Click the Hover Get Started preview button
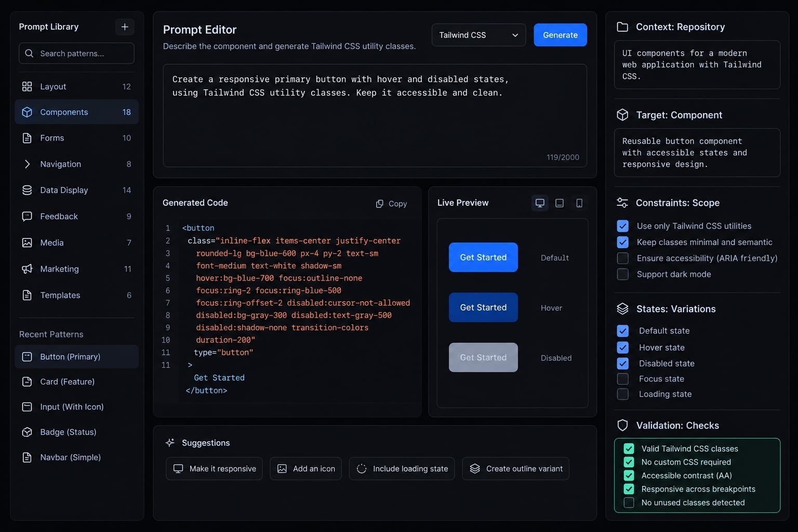The width and height of the screenshot is (798, 532). [x=483, y=308]
